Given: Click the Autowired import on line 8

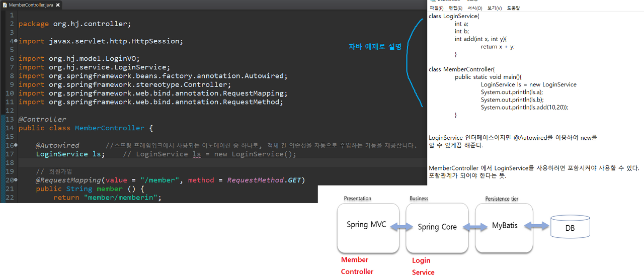Looking at the screenshot, I should click(x=153, y=76).
